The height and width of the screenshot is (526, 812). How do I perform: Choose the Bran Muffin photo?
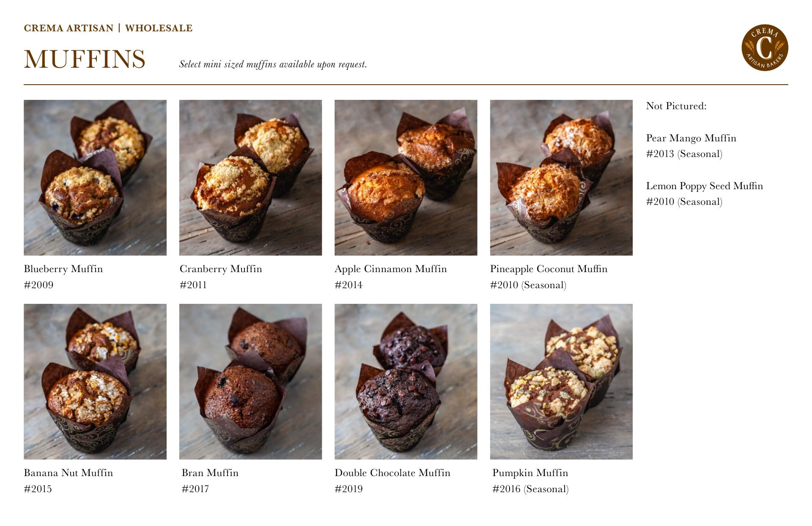coord(250,382)
